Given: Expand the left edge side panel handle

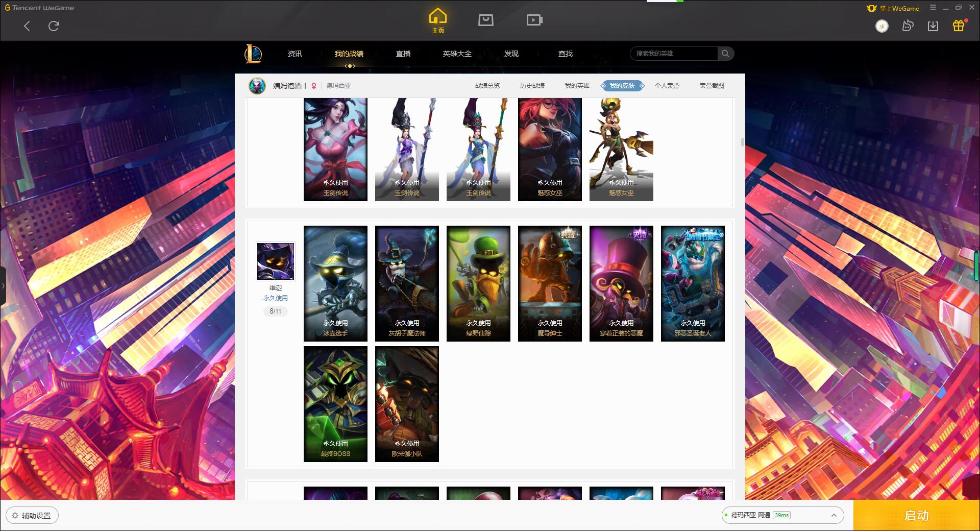Looking at the screenshot, I should tap(3, 286).
